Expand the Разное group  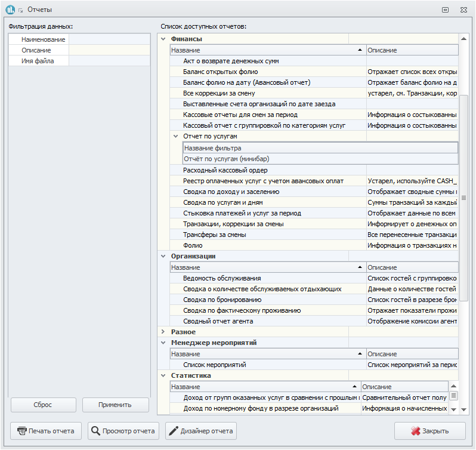tap(163, 332)
